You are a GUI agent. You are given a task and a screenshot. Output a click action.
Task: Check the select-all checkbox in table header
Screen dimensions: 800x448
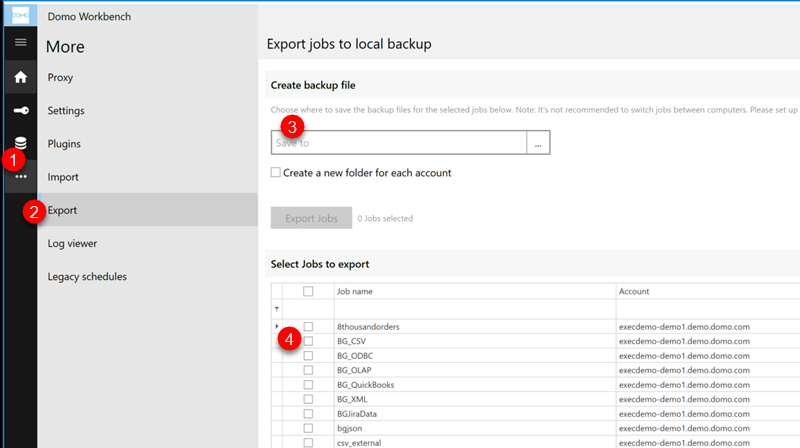coord(308,292)
